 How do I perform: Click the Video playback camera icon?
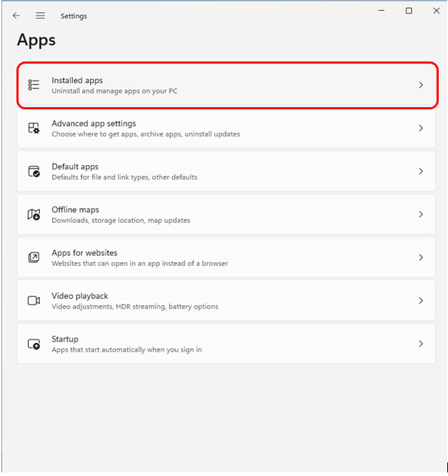pos(34,300)
